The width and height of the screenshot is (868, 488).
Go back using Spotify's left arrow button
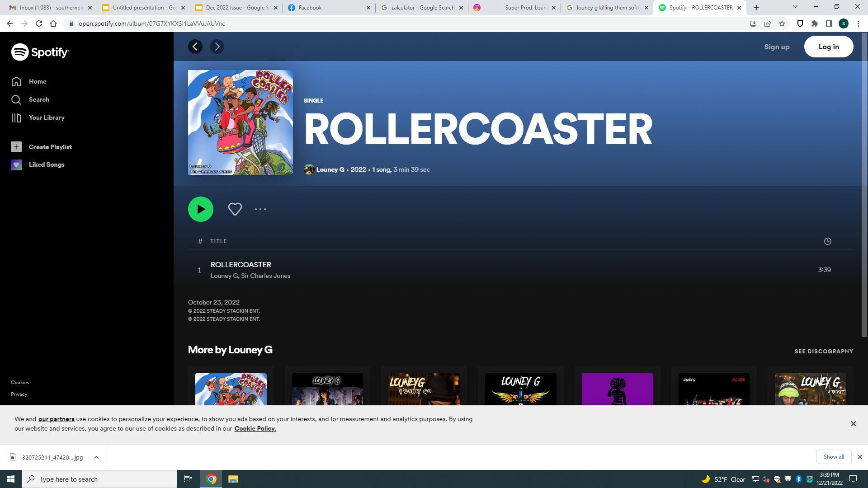pos(195,47)
